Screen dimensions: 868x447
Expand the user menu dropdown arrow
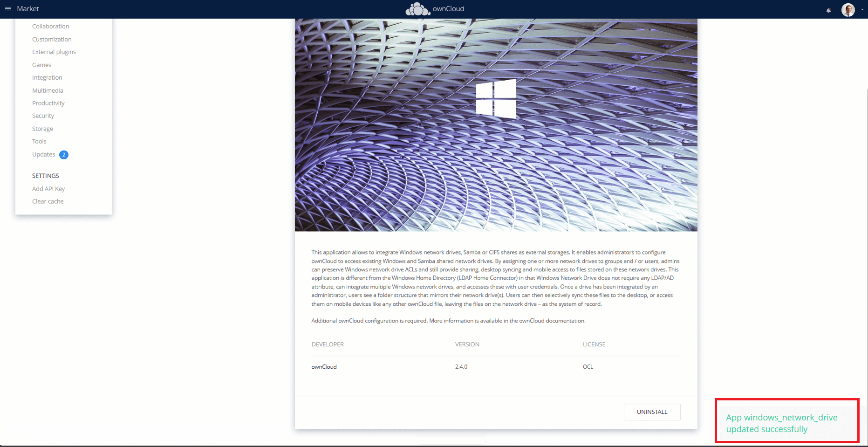point(862,9)
